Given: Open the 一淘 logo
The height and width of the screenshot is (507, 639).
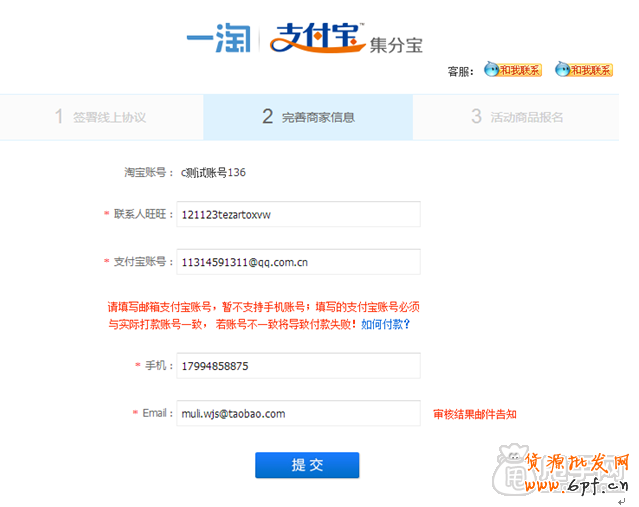Looking at the screenshot, I should (219, 38).
